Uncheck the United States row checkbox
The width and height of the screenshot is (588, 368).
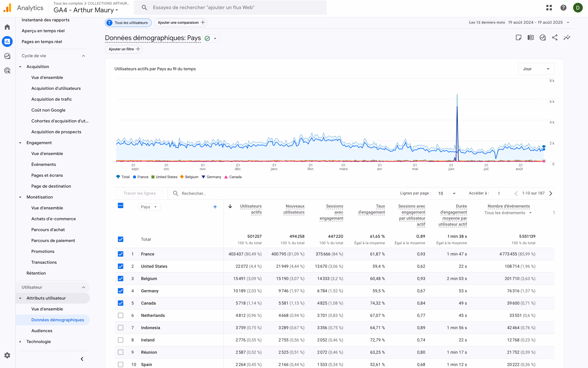[x=121, y=266]
